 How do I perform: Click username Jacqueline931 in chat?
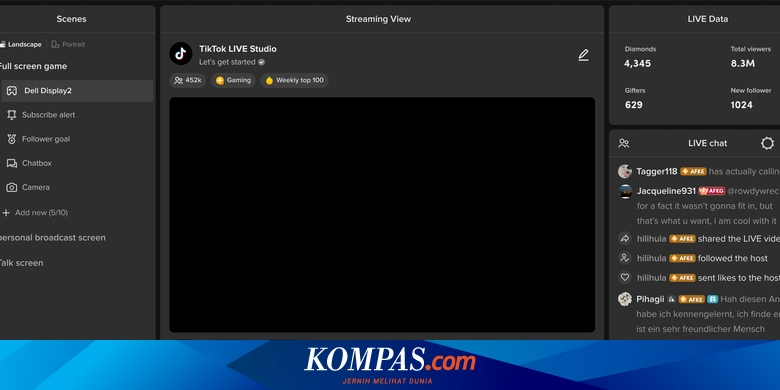click(x=666, y=191)
